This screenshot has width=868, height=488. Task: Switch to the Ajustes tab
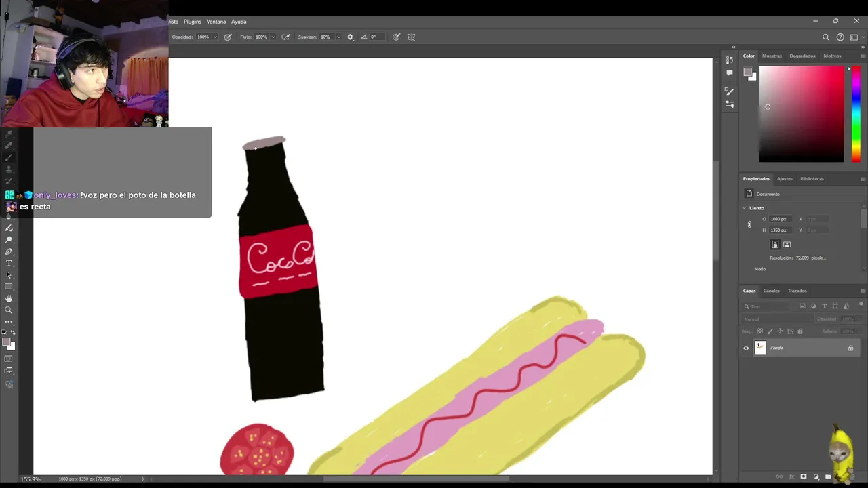(x=785, y=179)
